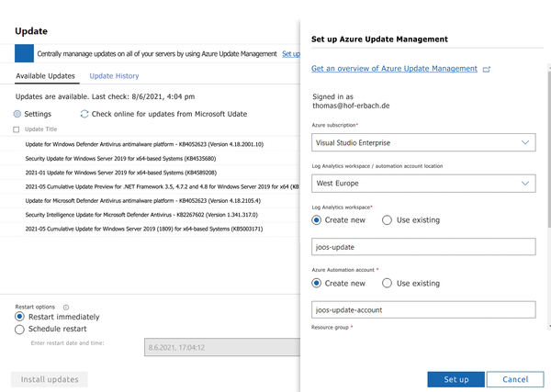Check online for updates from Microsoft Update
This screenshot has width=551, height=392.
tap(169, 114)
